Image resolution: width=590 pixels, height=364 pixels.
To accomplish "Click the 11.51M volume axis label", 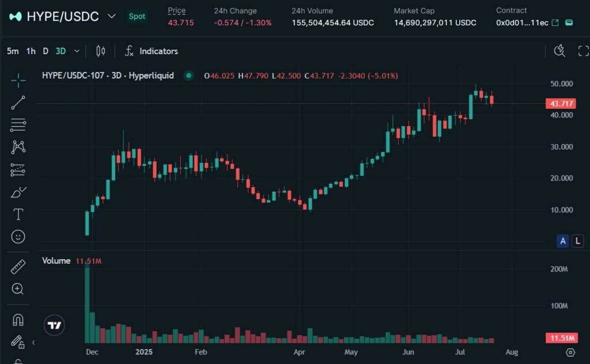I will [561, 338].
